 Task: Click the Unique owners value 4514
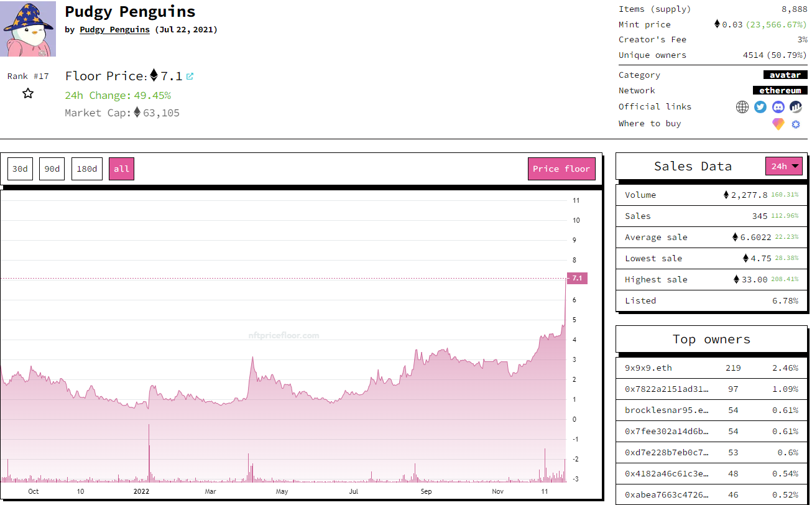click(x=754, y=55)
